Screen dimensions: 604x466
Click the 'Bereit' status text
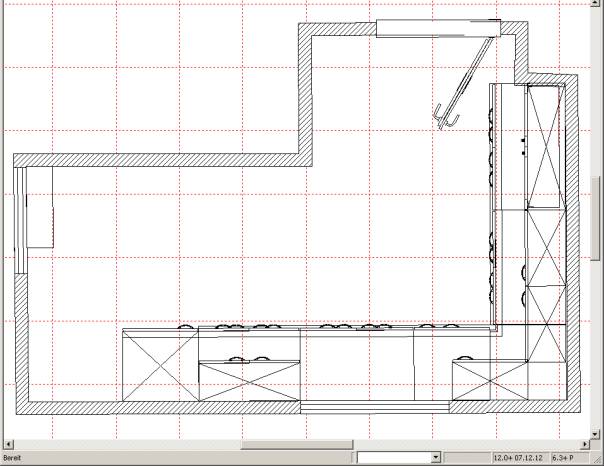click(x=12, y=458)
